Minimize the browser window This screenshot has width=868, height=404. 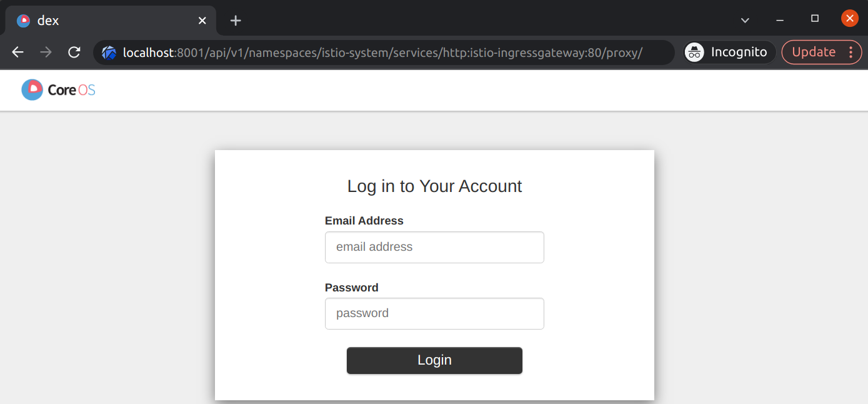coord(780,20)
